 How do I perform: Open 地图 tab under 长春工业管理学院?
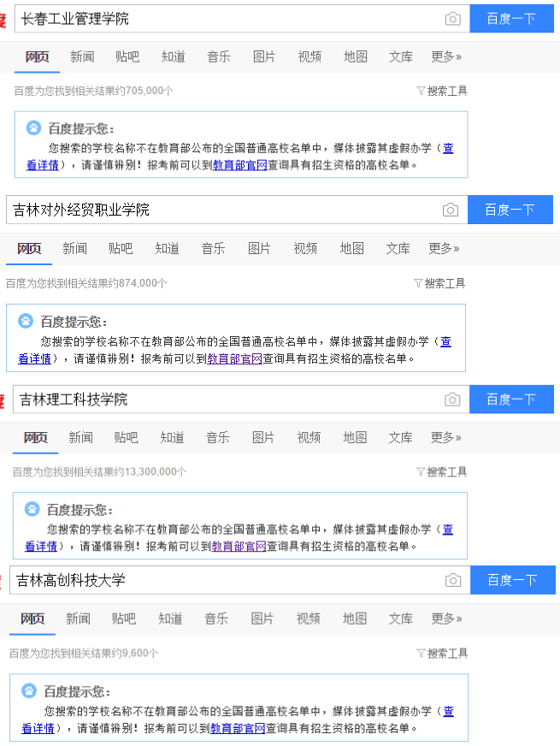point(355,57)
